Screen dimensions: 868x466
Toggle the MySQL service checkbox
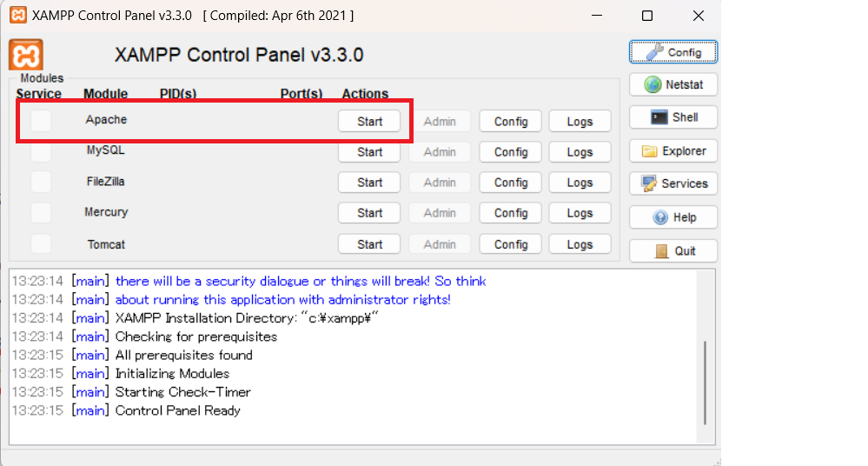click(x=41, y=151)
